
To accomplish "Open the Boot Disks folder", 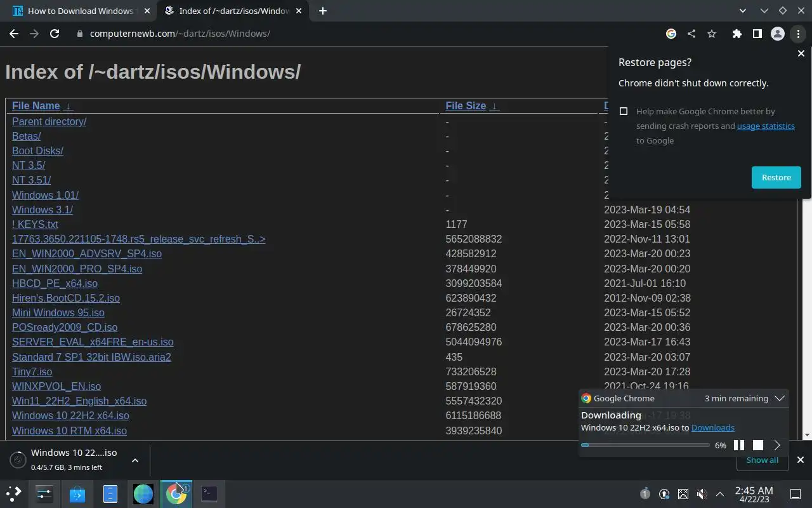I will pyautogui.click(x=37, y=151).
